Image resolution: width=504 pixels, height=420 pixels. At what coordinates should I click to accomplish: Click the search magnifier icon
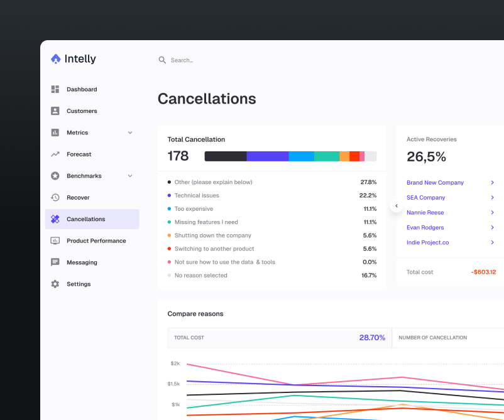[162, 60]
